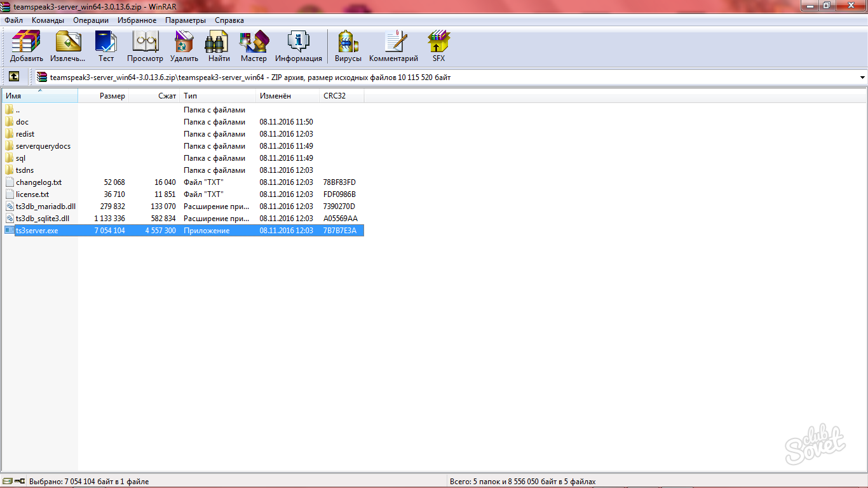Select the ts3db_sqlite3.dll file
868x488 pixels.
pos(43,219)
